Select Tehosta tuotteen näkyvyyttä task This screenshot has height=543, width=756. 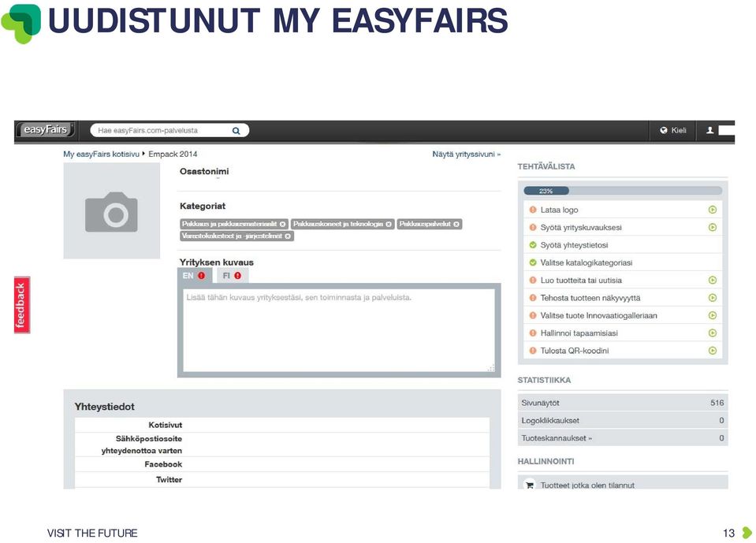(x=590, y=298)
